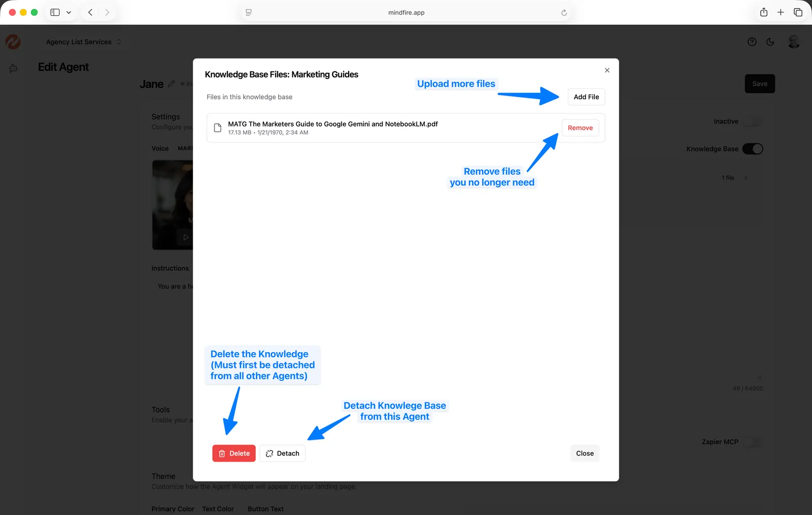
Task: Switch to dark mode moon icon
Action: (770, 42)
